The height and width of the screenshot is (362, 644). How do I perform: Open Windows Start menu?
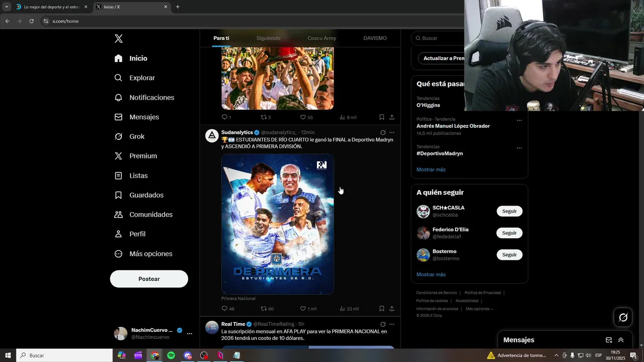(8, 355)
